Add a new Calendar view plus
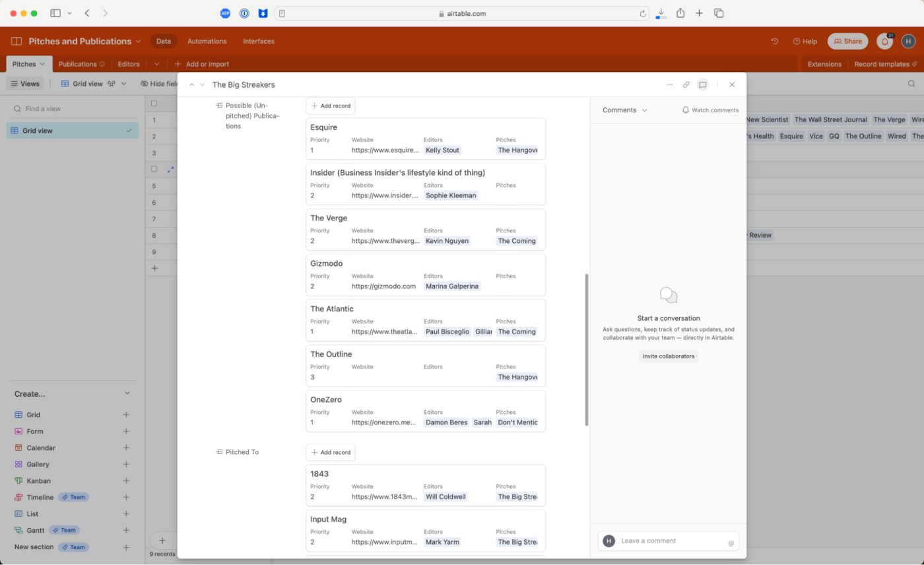 point(126,448)
